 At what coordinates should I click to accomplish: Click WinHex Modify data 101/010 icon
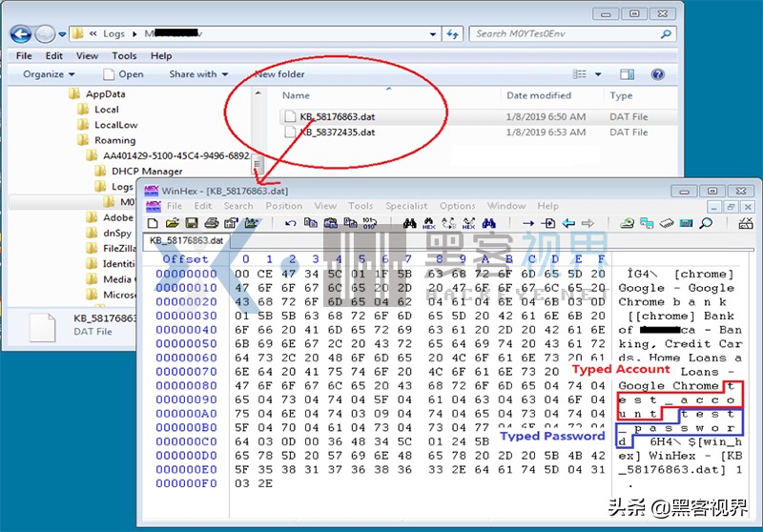(x=369, y=223)
